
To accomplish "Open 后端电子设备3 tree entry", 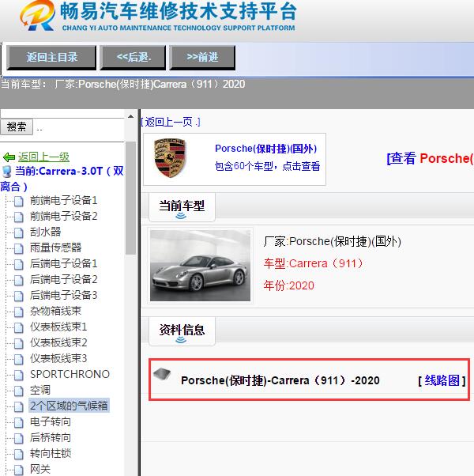I will (64, 295).
